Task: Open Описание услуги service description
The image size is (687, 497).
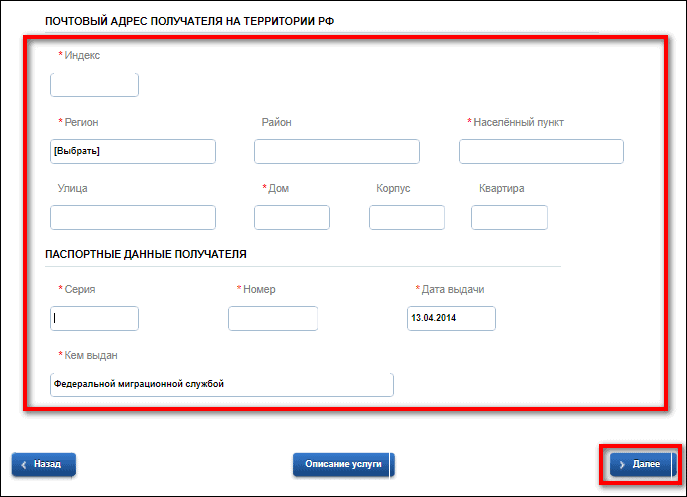Action: 344,465
